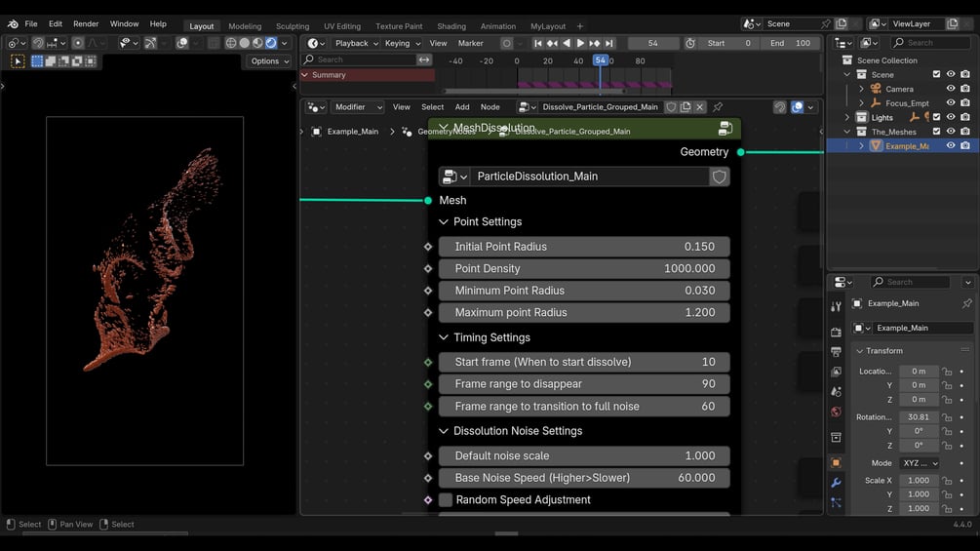Open the Keying popover in the timeline

402,43
